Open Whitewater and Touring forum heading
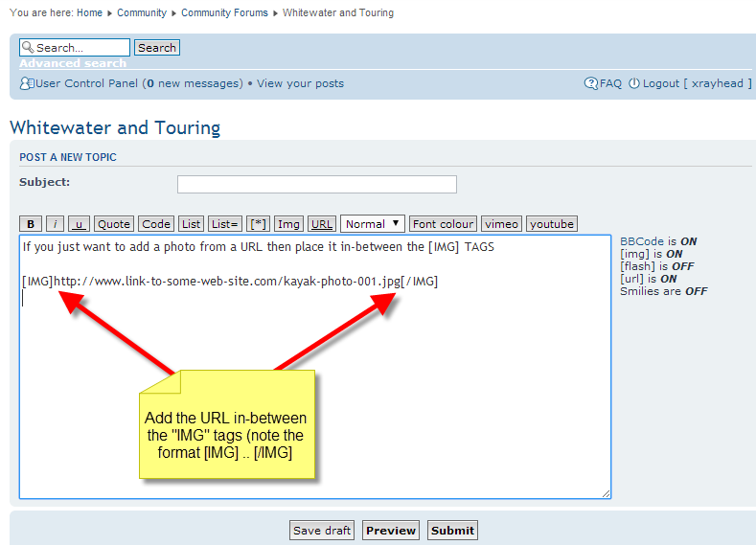The height and width of the screenshot is (545, 756). click(115, 127)
